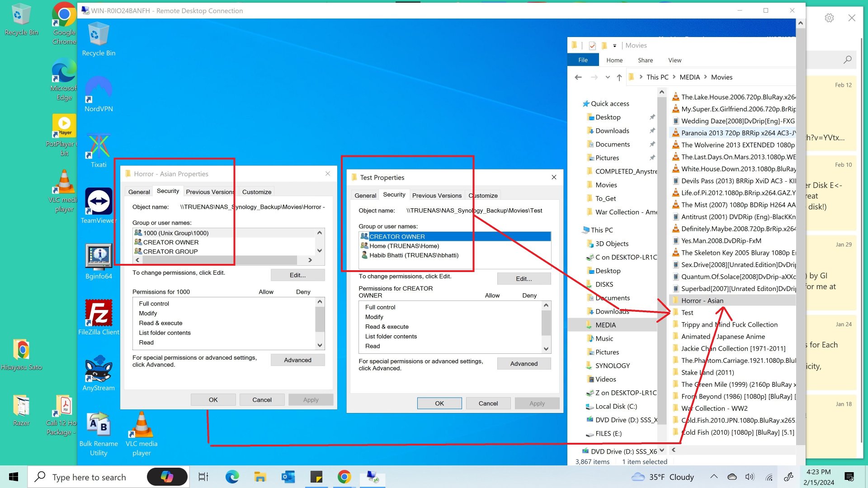Viewport: 868px width, 488px height.
Task: Click MEDIA in Explorer address breadcrumb
Action: click(689, 77)
